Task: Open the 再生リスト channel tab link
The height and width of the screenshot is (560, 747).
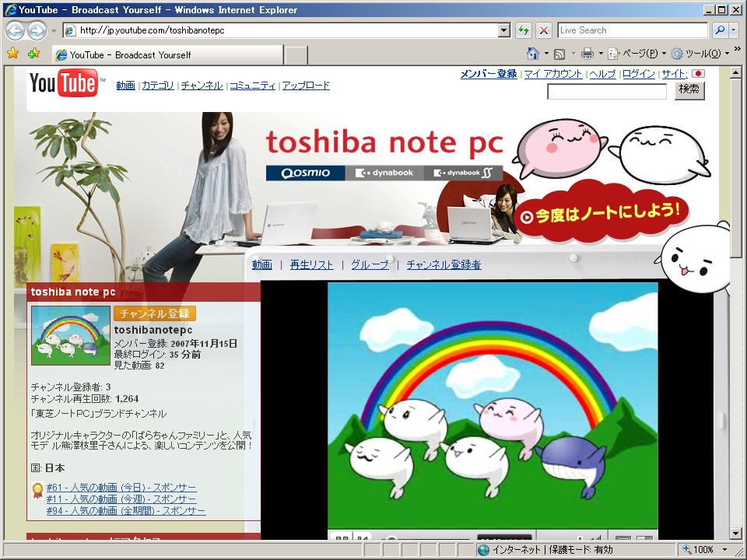Action: point(311,265)
